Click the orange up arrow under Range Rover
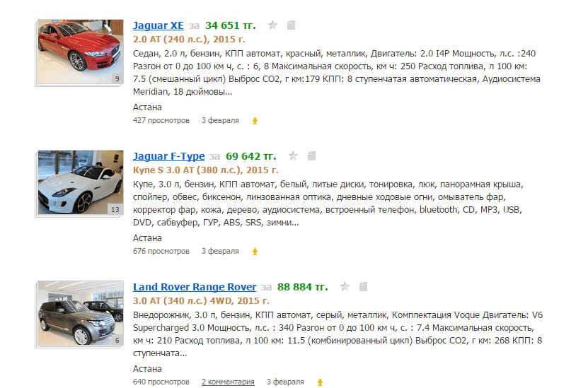 (320, 382)
